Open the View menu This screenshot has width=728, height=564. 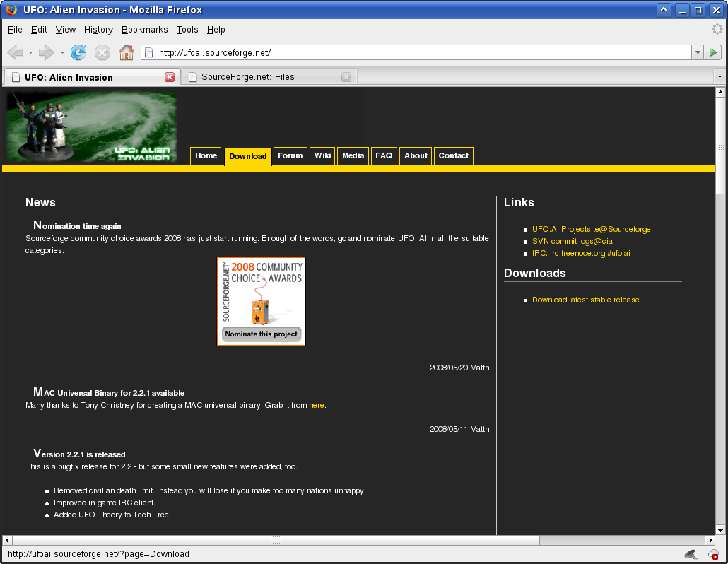(66, 29)
